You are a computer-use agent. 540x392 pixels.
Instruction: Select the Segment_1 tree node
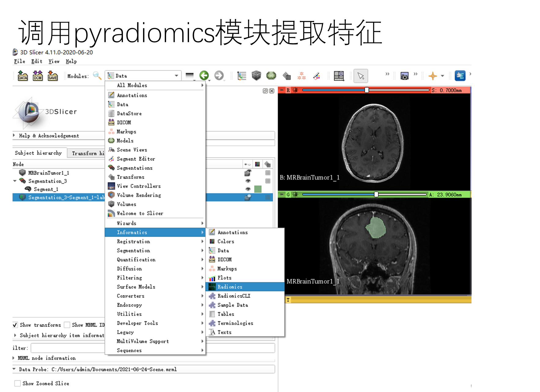tap(46, 189)
